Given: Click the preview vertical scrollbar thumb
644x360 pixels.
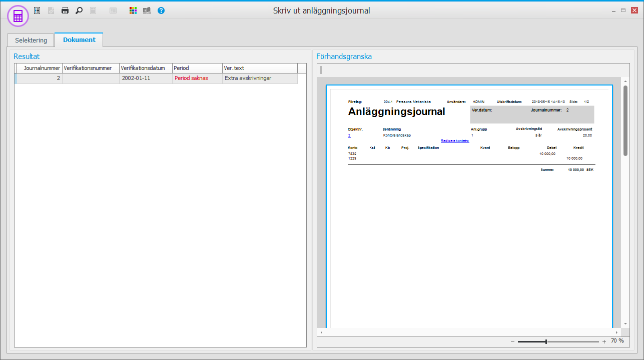Looking at the screenshot, I should point(625,120).
